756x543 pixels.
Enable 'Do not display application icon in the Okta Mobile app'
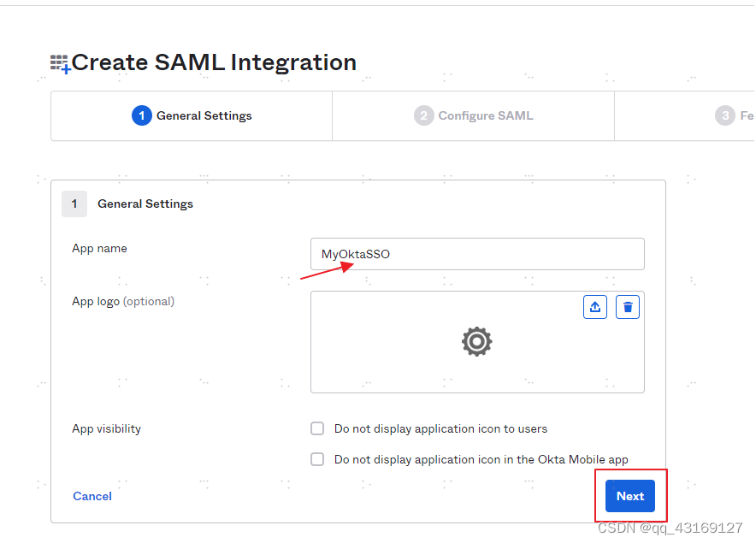317,459
